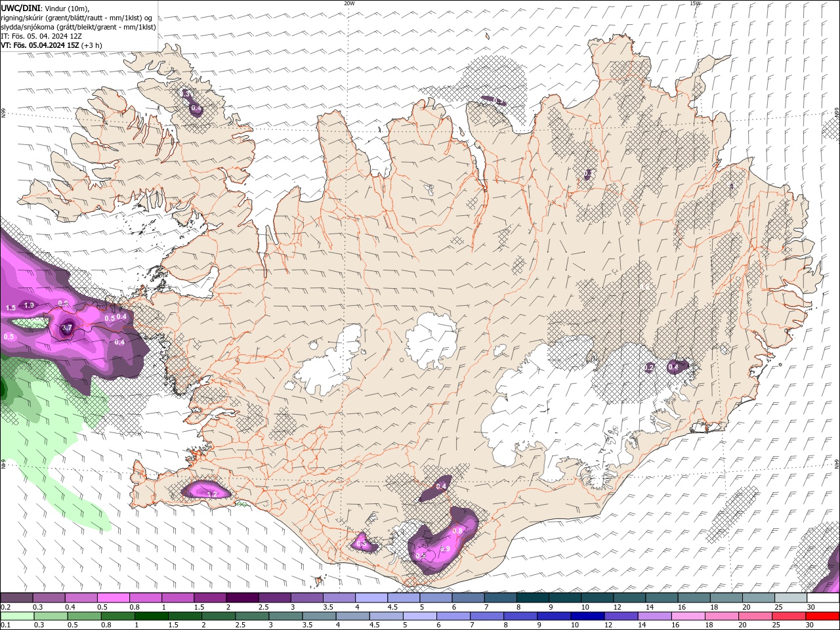Pick the pale grey snow swatch between 25 and 30
Image resolution: width=840 pixels, height=630 pixels.
coord(791,598)
